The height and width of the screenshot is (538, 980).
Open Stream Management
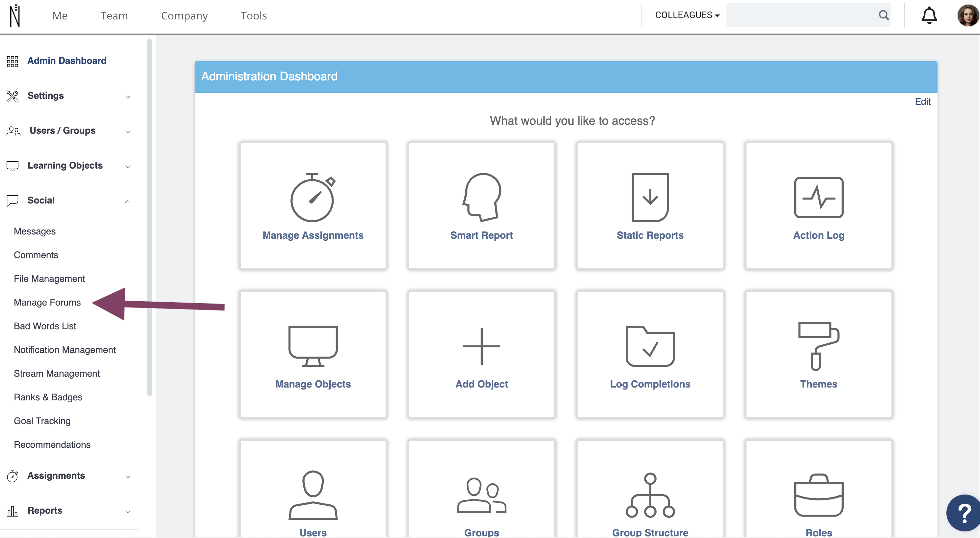57,374
